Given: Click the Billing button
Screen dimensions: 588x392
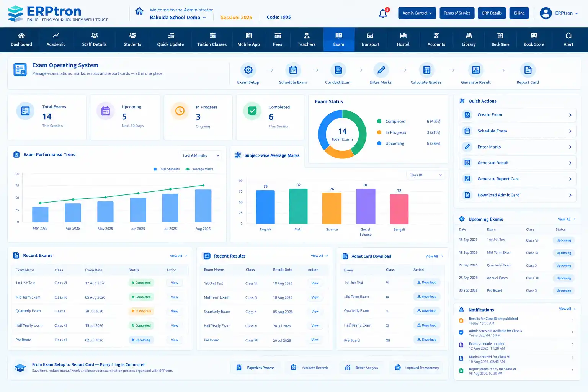Looking at the screenshot, I should (x=519, y=13).
